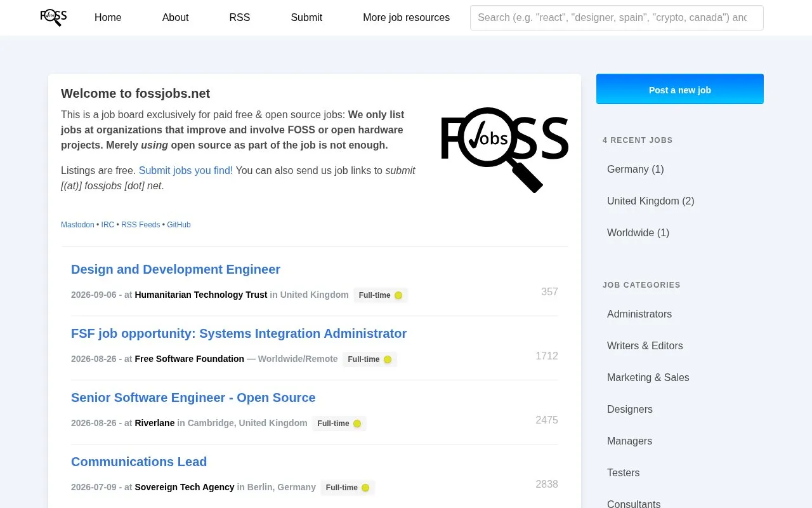Select Writers & Editors category
This screenshot has height=508, width=812.
[645, 345]
